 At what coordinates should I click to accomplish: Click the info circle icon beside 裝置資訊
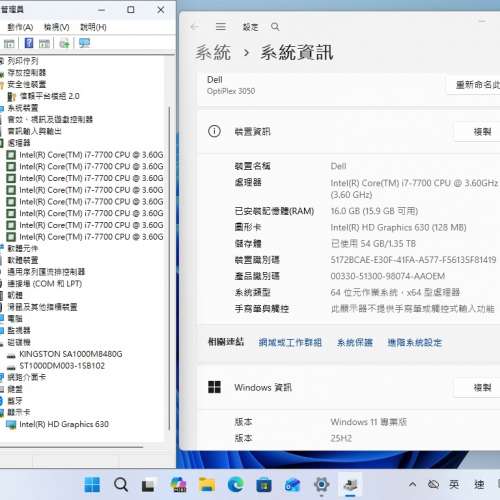pyautogui.click(x=214, y=131)
